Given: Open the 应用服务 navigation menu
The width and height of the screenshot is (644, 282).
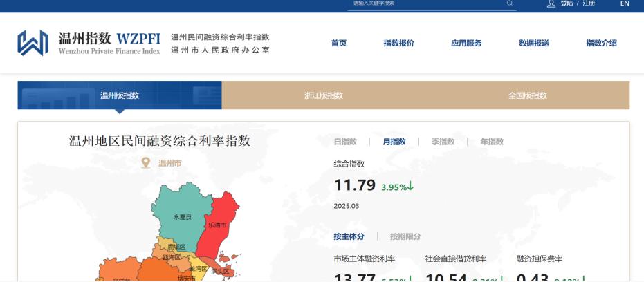Looking at the screenshot, I should (466, 43).
